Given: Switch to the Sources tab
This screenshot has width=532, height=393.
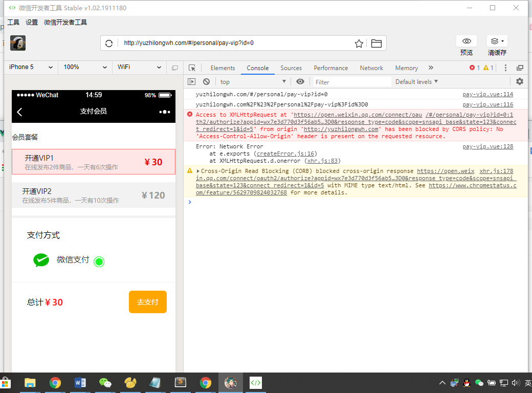Looking at the screenshot, I should 291,68.
